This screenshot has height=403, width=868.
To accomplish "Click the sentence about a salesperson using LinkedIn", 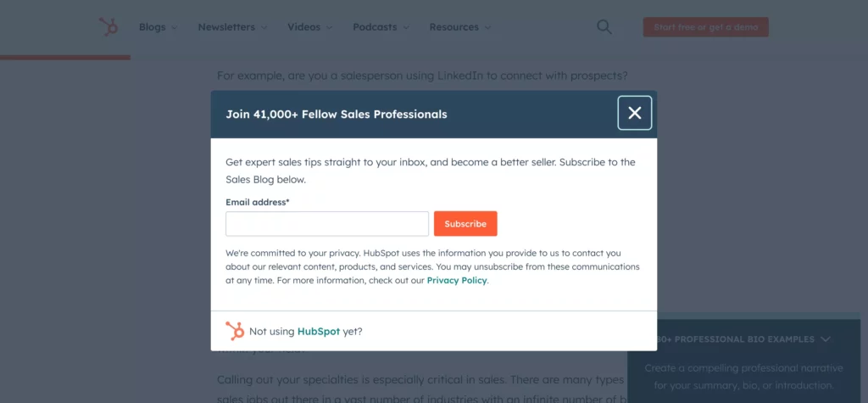I will (421, 76).
